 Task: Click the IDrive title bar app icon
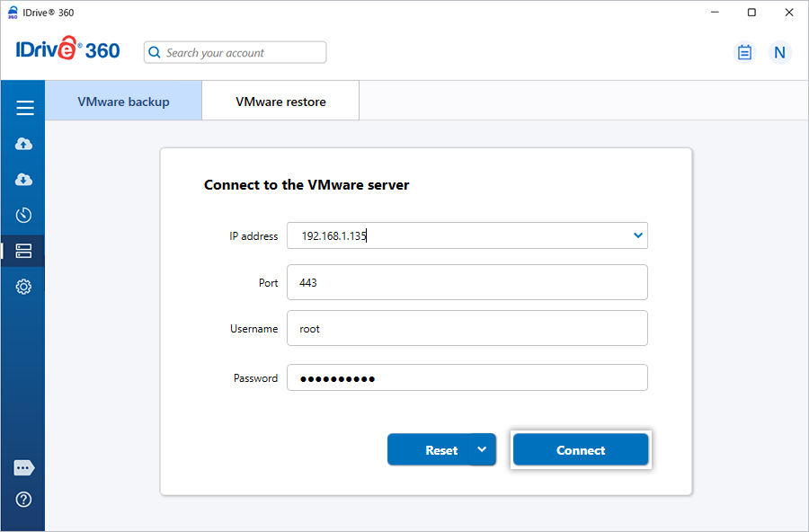click(x=13, y=13)
